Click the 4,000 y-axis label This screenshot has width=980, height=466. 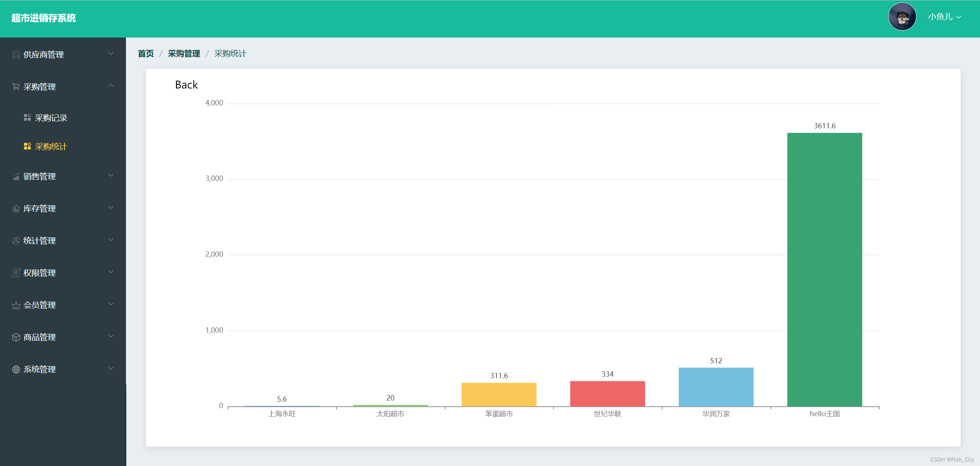pyautogui.click(x=214, y=103)
